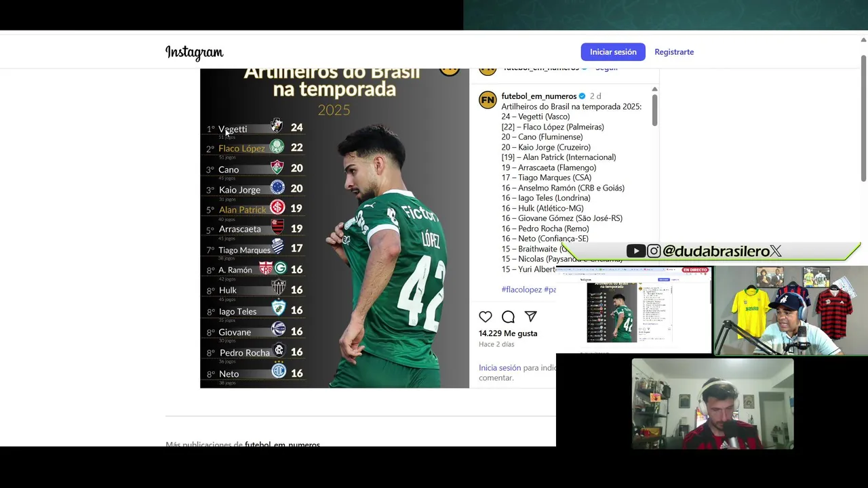Click the Iniciar sesión link to comment

click(500, 367)
